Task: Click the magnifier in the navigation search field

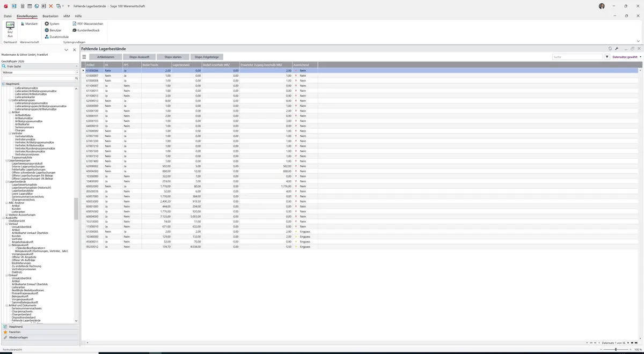Action: [x=77, y=78]
